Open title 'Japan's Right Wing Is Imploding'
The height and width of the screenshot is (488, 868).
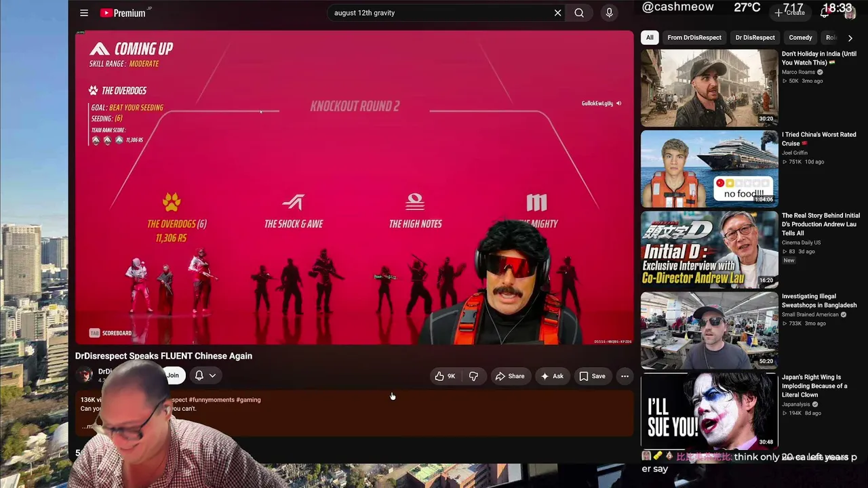[814, 386]
